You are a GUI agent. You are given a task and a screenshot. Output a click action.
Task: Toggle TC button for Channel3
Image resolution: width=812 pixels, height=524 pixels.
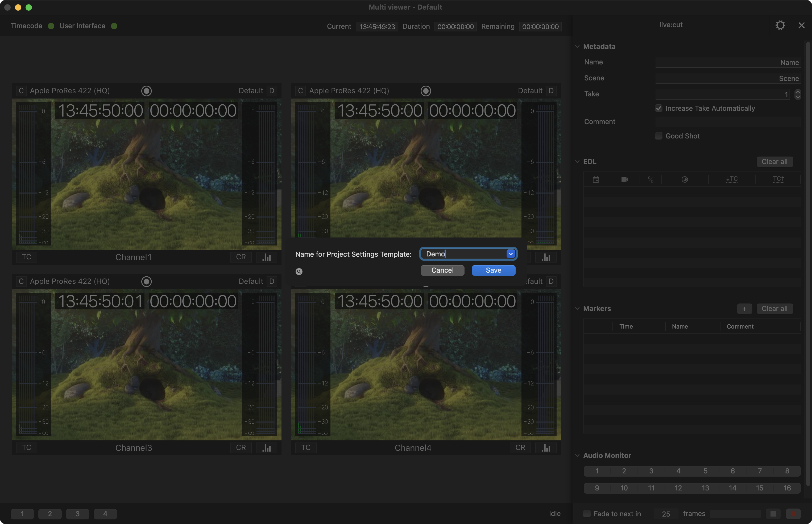[27, 448]
